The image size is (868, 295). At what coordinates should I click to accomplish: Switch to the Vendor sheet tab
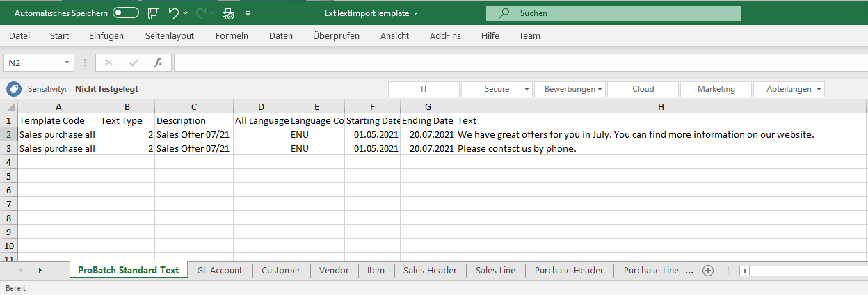coord(334,270)
